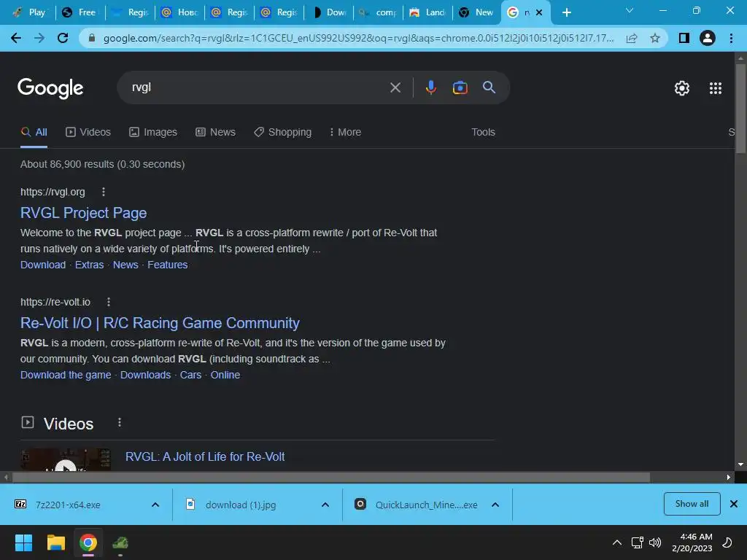Open the Windows Start menu
This screenshot has width=747, height=560.
coord(23,542)
